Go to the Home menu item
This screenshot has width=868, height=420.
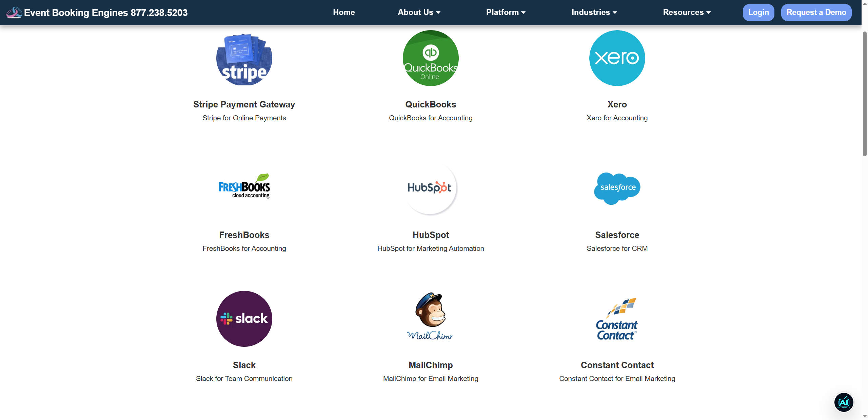343,12
